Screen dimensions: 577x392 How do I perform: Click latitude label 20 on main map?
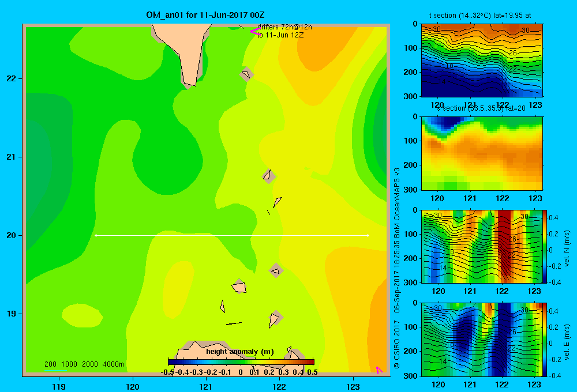pyautogui.click(x=11, y=235)
